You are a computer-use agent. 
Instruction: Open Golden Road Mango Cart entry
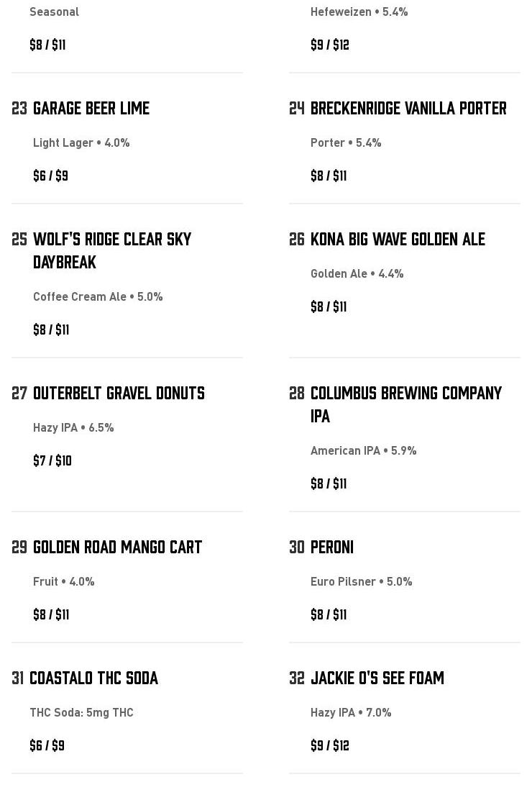click(x=117, y=547)
